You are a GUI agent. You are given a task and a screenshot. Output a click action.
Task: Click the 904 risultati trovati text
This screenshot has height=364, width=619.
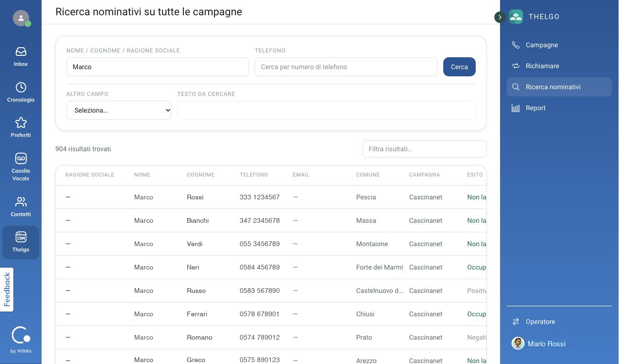(83, 149)
